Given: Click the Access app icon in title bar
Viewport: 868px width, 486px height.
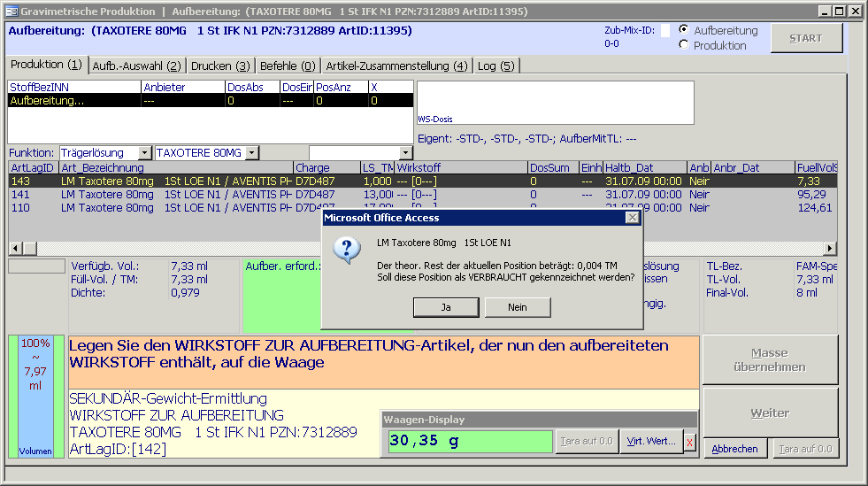Looking at the screenshot, I should [x=12, y=12].
